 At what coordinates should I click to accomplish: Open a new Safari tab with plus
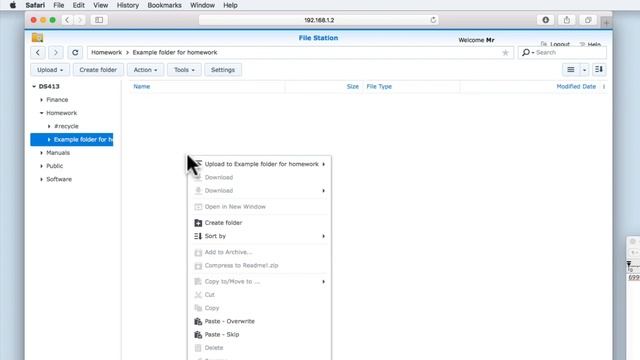click(606, 23)
